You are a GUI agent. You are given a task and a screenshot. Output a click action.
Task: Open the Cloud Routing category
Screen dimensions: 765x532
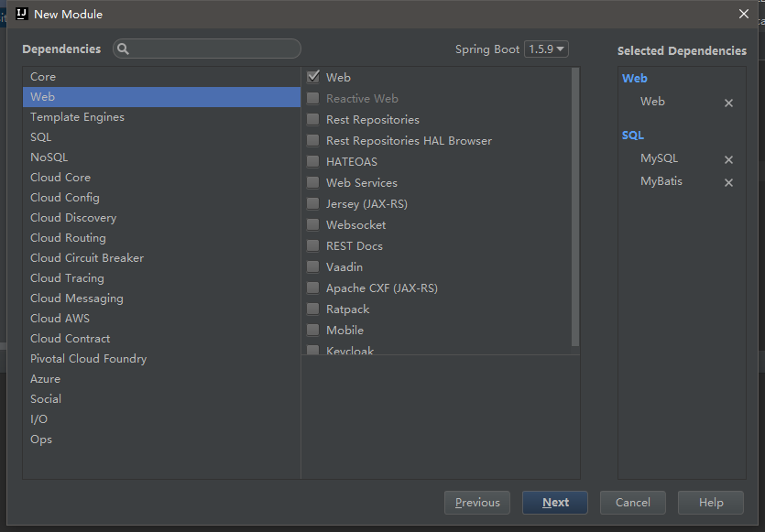(x=161, y=237)
